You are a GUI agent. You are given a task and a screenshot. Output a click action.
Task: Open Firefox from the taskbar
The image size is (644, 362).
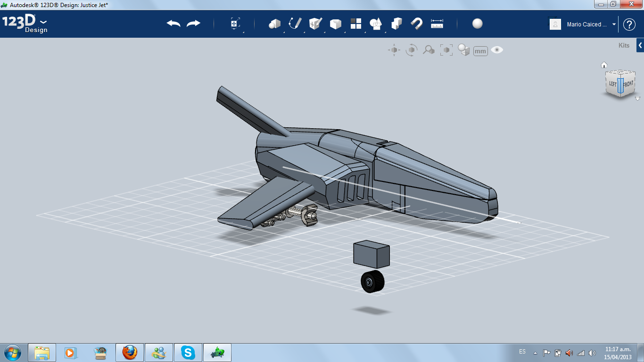(130, 353)
